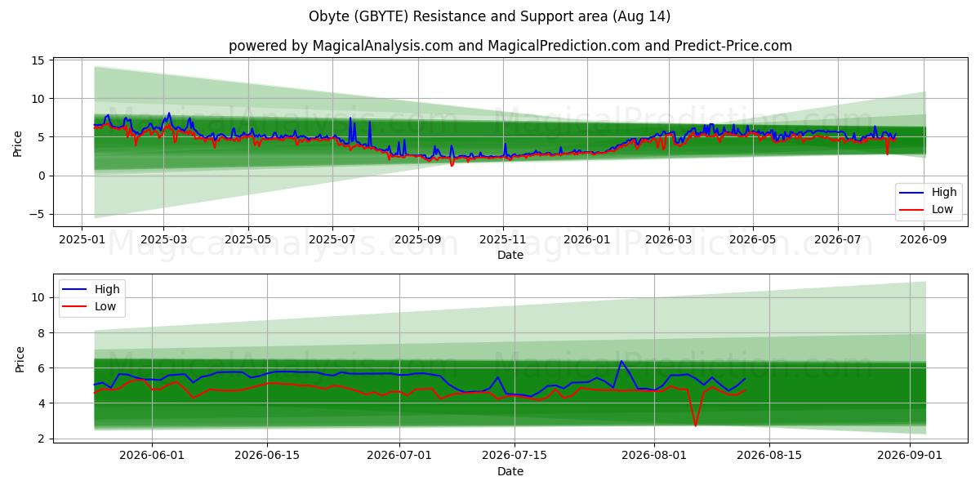Click the '2026-07-15' x-axis label on bottom chart

[x=514, y=457]
